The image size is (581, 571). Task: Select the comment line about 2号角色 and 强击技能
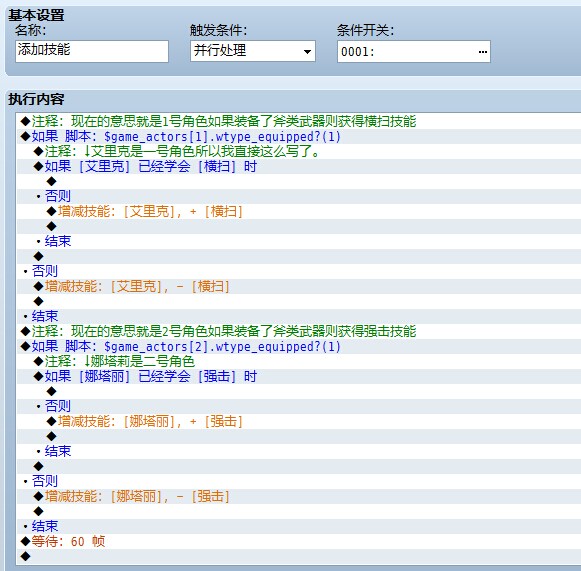pos(299,331)
